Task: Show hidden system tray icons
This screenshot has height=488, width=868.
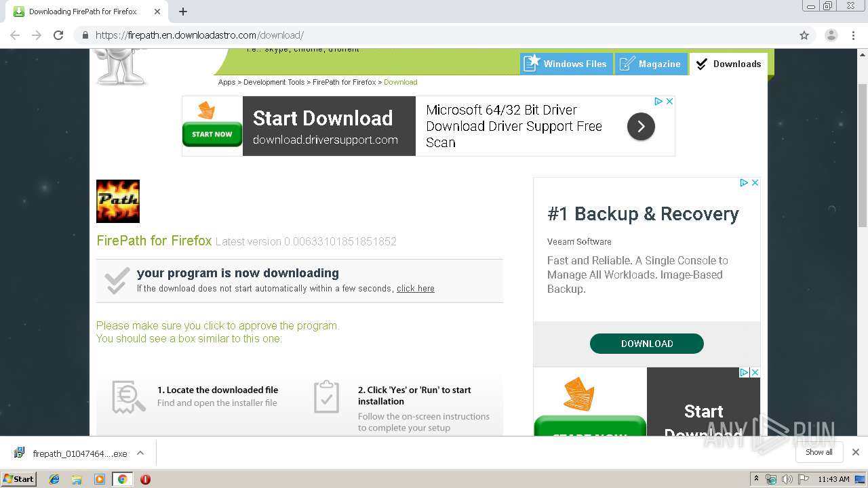Action: 756,479
